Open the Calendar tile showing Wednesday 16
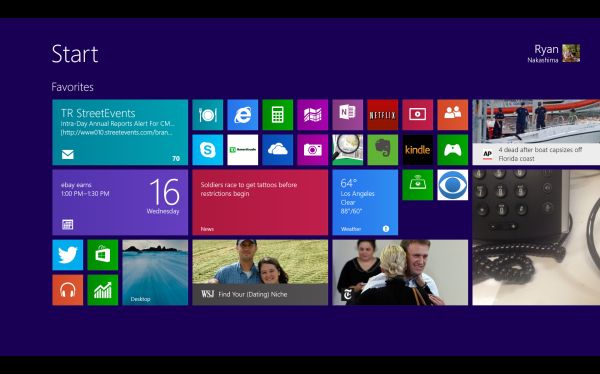 pos(120,203)
